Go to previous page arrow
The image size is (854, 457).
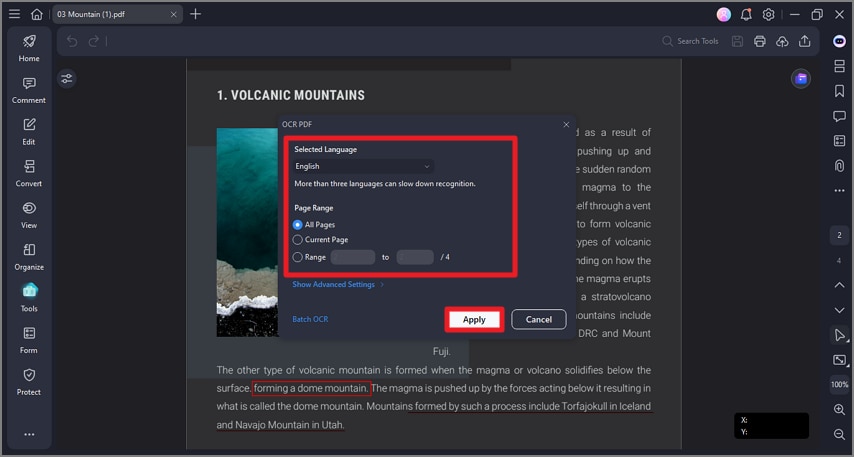[839, 285]
